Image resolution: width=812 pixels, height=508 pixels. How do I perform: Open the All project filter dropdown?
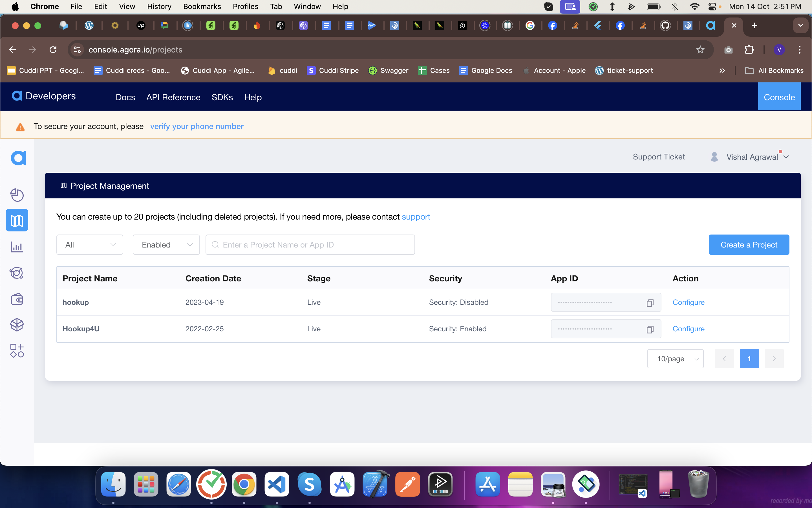(90, 245)
